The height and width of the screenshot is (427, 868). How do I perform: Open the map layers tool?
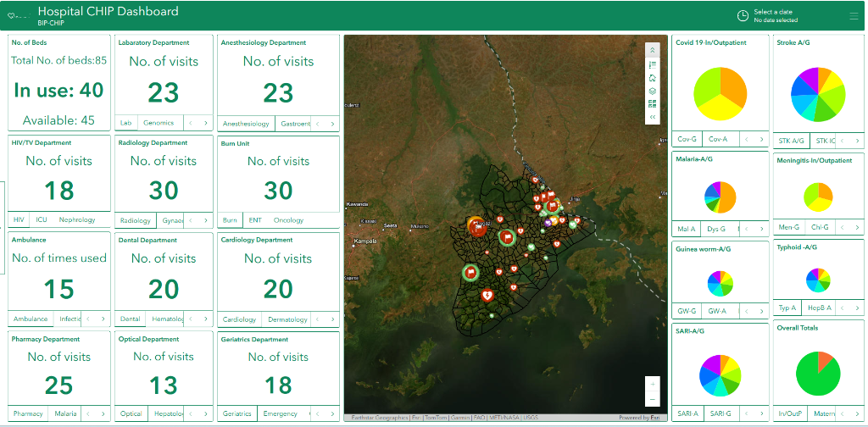pos(652,91)
